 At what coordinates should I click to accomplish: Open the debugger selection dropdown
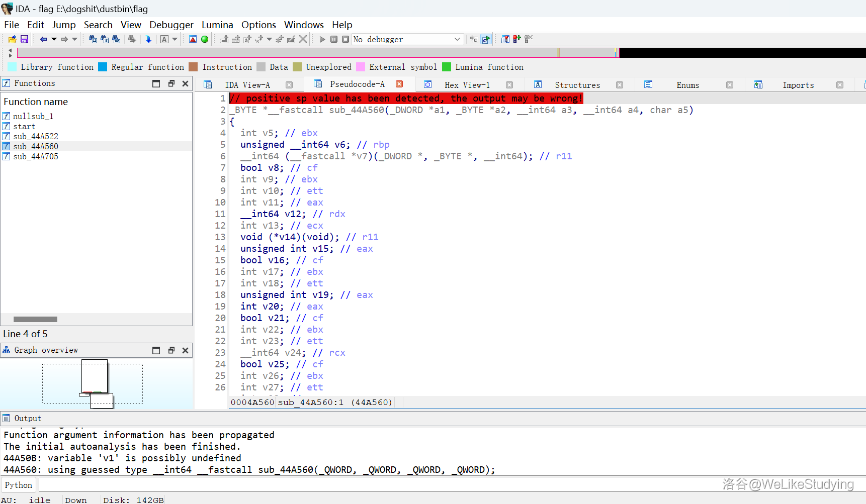pyautogui.click(x=457, y=39)
